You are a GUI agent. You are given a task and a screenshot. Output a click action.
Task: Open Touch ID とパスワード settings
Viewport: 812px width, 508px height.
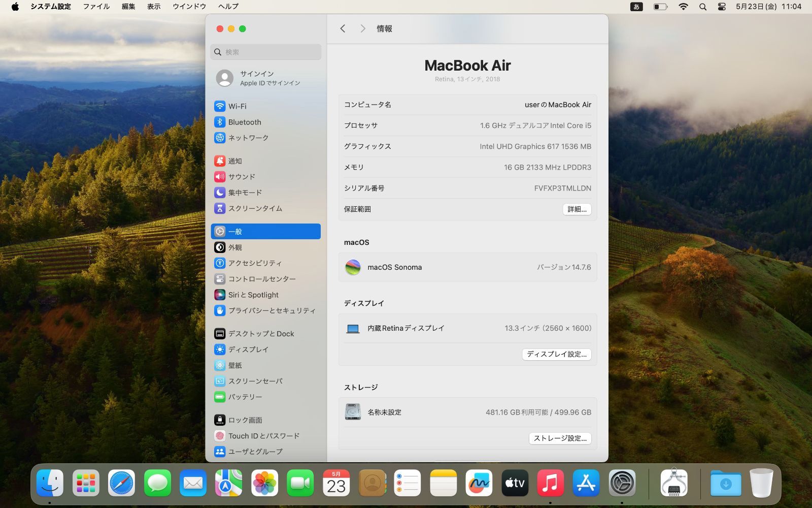tap(265, 436)
